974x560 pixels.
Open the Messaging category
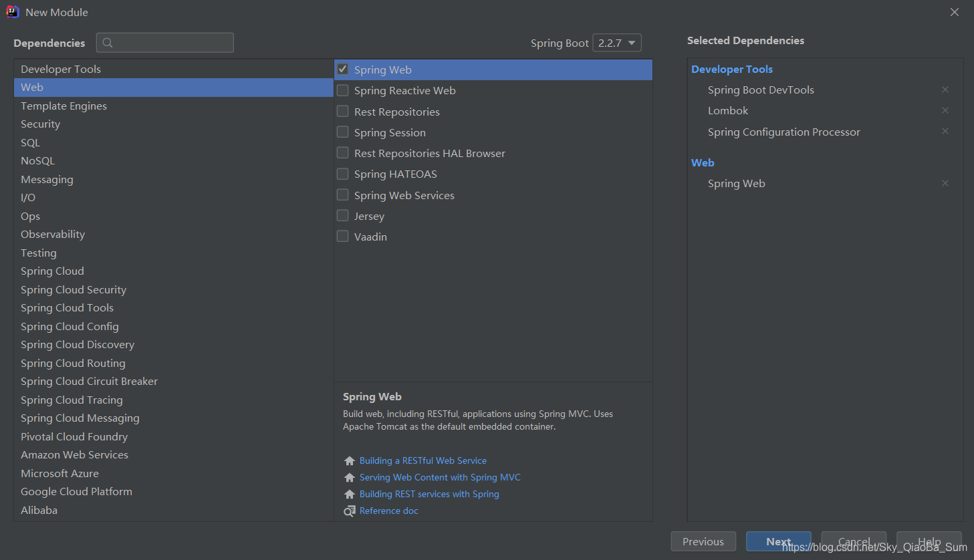tap(173, 179)
